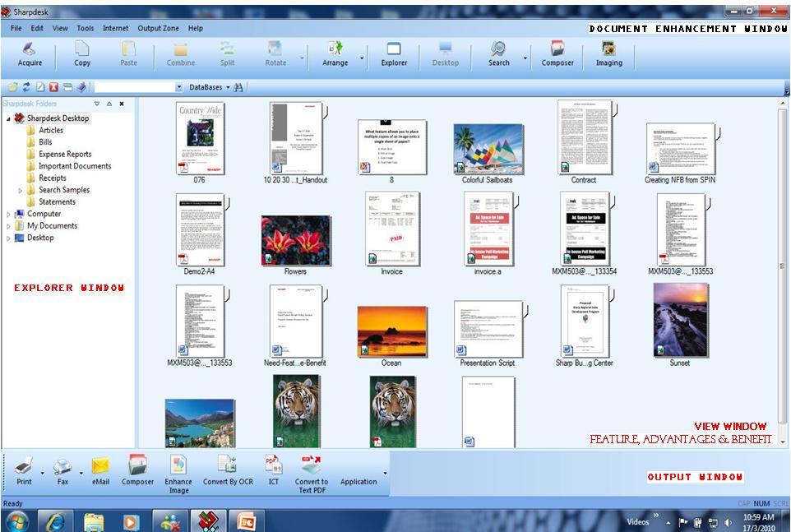Screen dimensions: 791x532
Task: Select the Split tool
Action: (227, 53)
